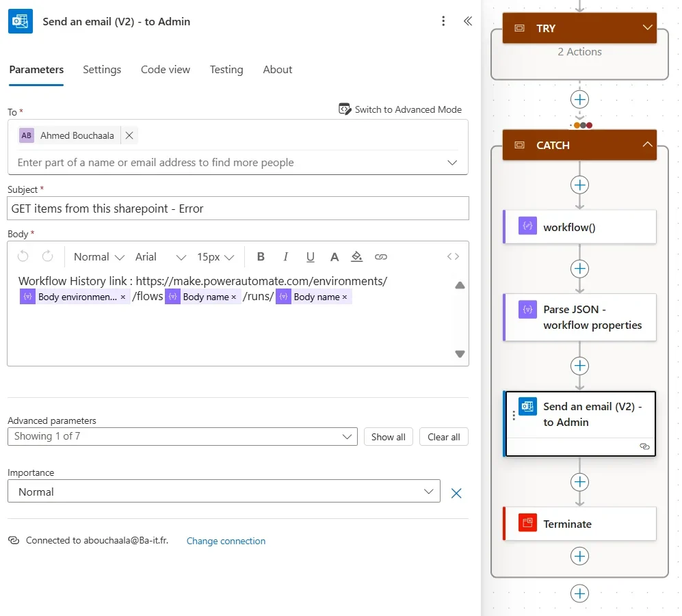The width and height of the screenshot is (682, 616).
Task: Add action above Terminate step
Action: 579,482
